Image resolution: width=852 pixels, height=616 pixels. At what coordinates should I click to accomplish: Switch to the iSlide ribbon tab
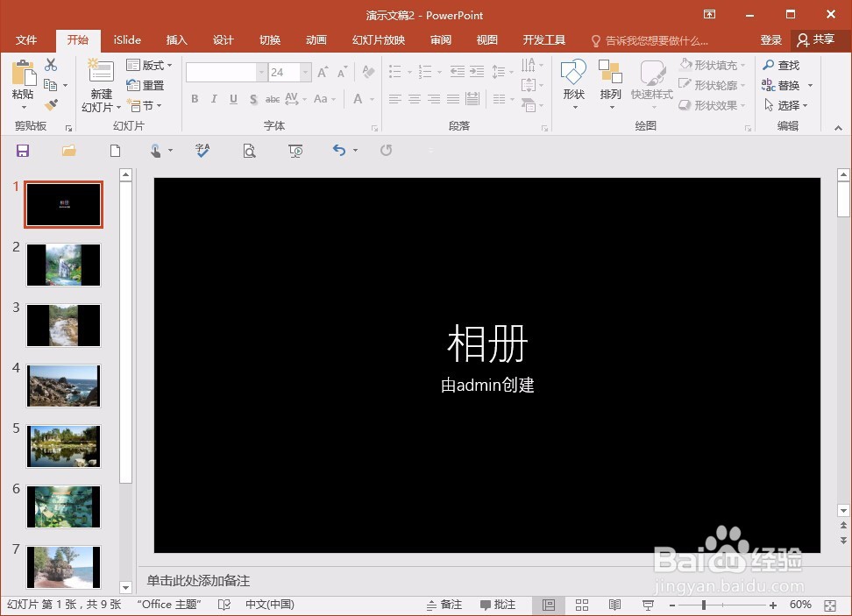coord(127,39)
